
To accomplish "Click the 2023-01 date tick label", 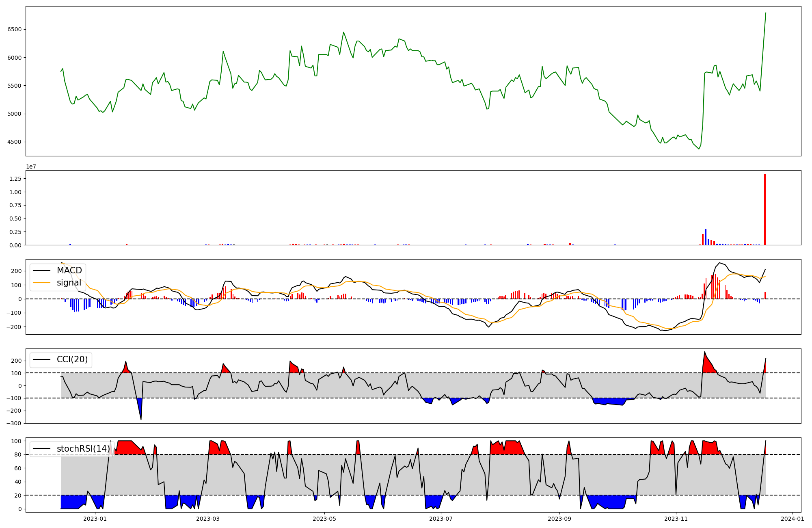I will [95, 519].
